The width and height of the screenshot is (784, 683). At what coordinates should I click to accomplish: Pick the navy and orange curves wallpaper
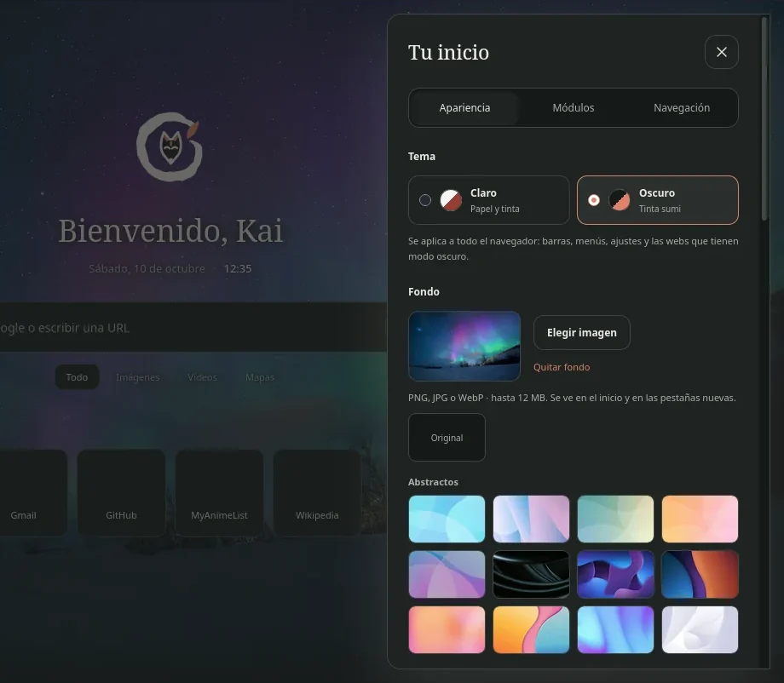[700, 575]
